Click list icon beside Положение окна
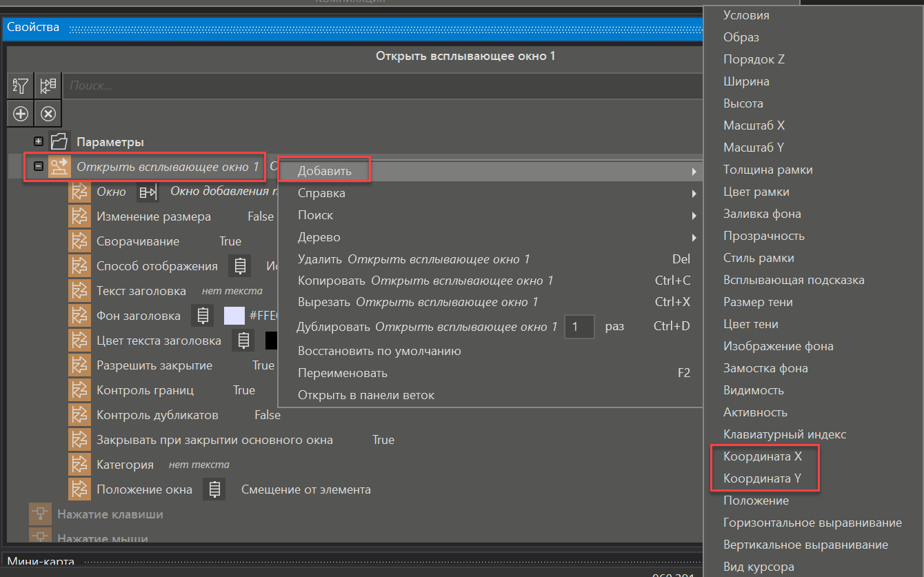Image resolution: width=924 pixels, height=577 pixels. 214,489
